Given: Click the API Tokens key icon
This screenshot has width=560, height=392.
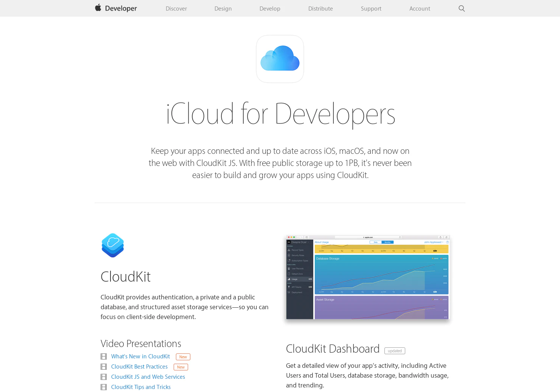Looking at the screenshot, I should pyautogui.click(x=289, y=287).
